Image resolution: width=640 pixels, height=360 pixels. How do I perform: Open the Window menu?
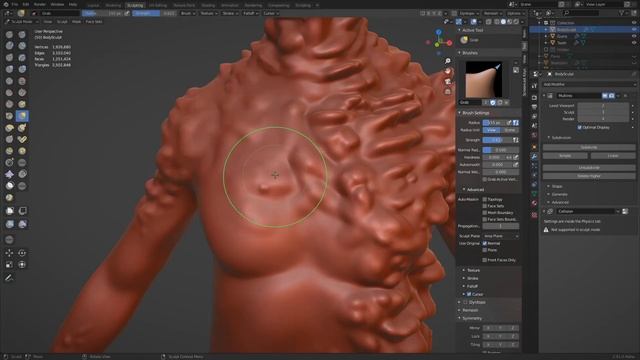(x=57, y=4)
